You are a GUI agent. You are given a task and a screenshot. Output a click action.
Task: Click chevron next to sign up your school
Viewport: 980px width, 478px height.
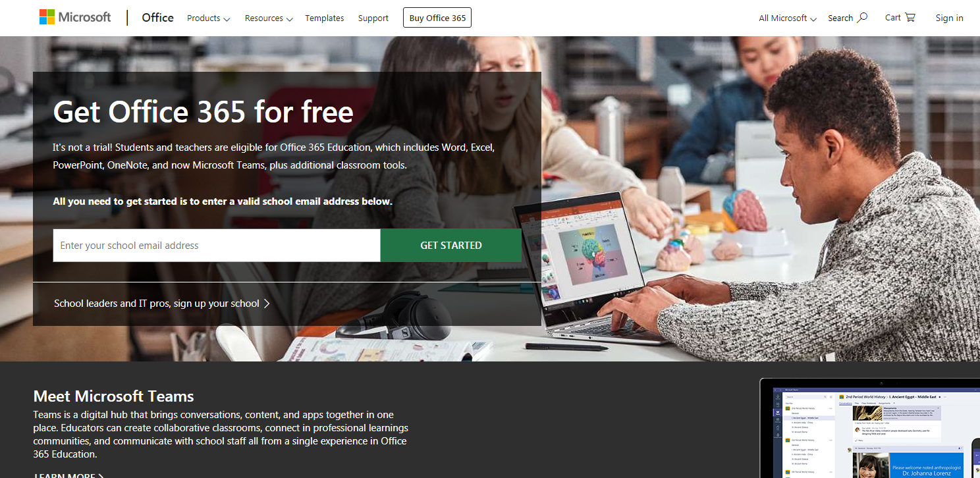267,304
